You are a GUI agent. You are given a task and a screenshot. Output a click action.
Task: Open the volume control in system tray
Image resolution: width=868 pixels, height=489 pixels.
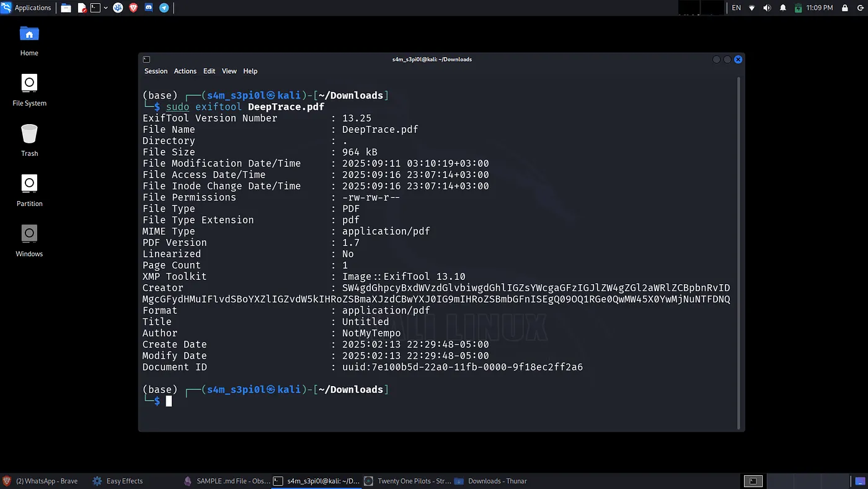(x=767, y=8)
